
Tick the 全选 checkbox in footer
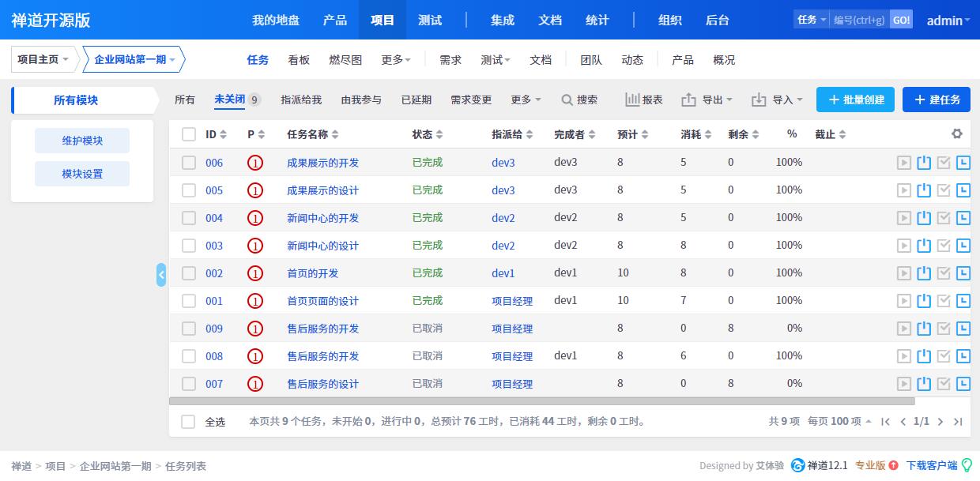tap(188, 422)
